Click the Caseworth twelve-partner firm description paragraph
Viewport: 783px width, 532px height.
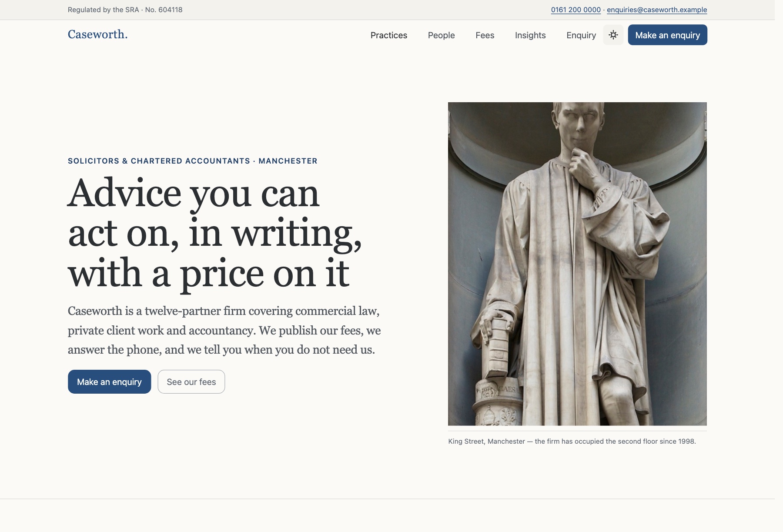tap(224, 330)
